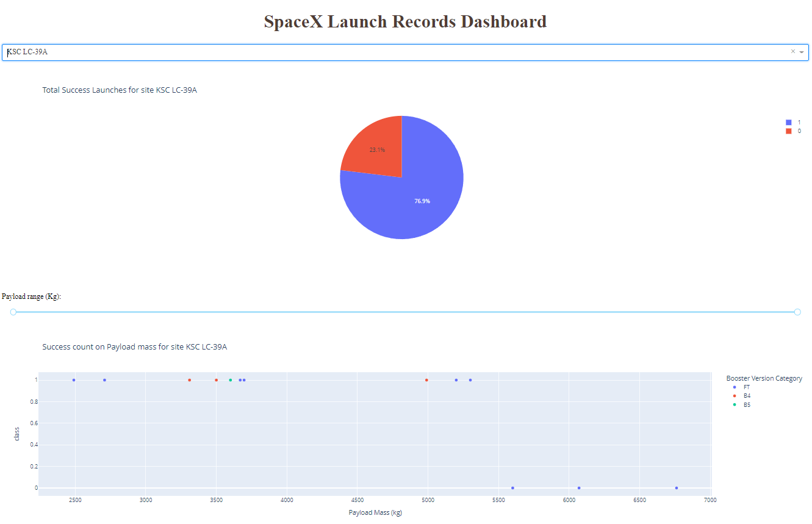
Task: Click the left payload range slider handle
Action: pyautogui.click(x=13, y=312)
